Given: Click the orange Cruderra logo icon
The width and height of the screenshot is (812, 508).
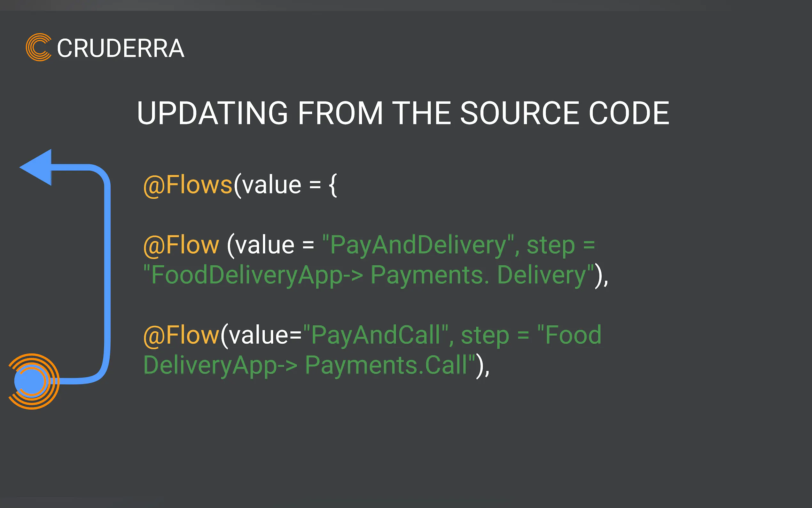Looking at the screenshot, I should coord(39,47).
